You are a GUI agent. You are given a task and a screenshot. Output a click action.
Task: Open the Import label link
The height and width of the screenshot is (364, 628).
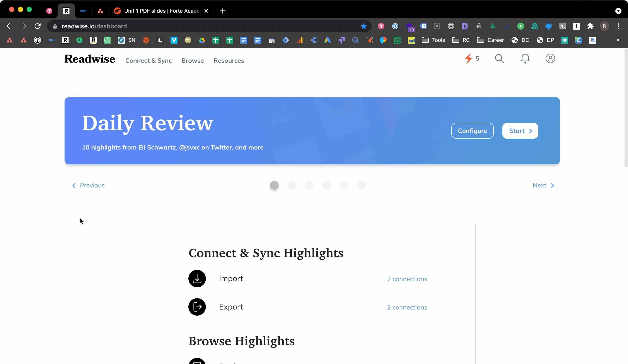(x=231, y=279)
